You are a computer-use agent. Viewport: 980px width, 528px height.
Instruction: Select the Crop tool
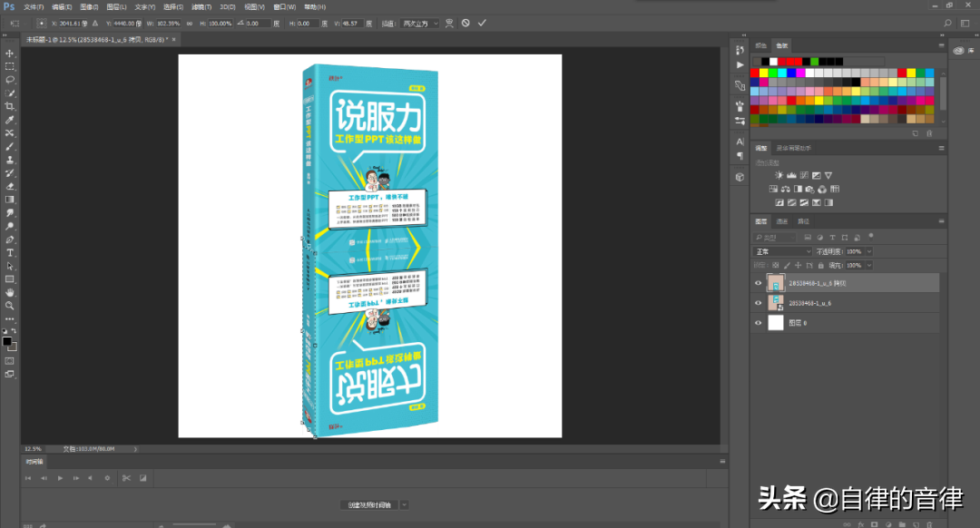[9, 106]
